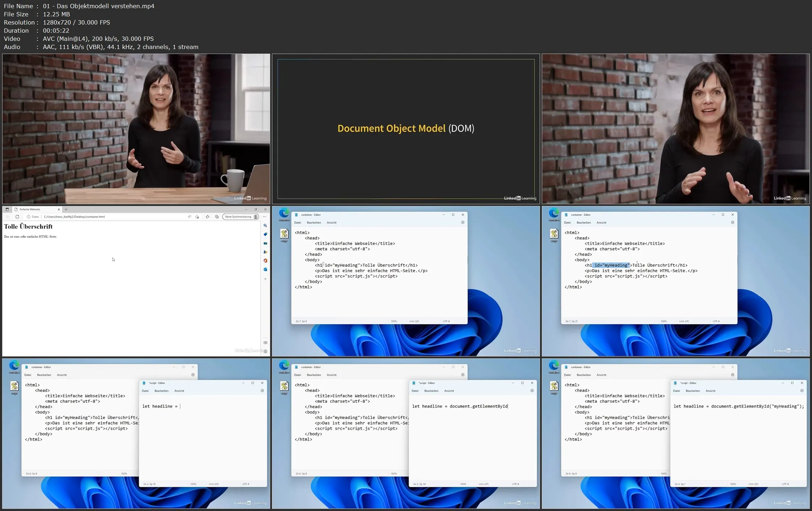
Task: Open Ansicht in script editor showing Ze 2, Sp 39
Action: click(x=449, y=391)
